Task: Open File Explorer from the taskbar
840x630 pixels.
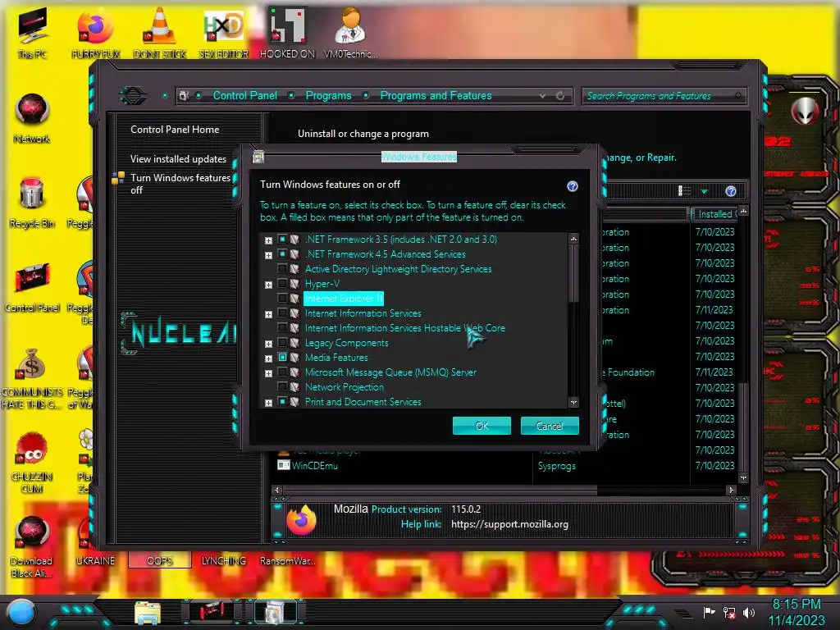Action: click(148, 613)
